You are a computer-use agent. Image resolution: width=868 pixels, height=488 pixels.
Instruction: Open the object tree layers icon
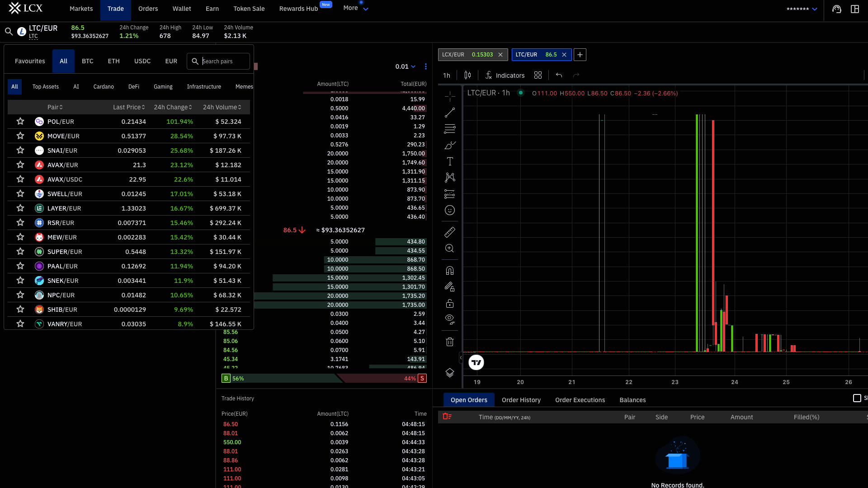pyautogui.click(x=450, y=373)
